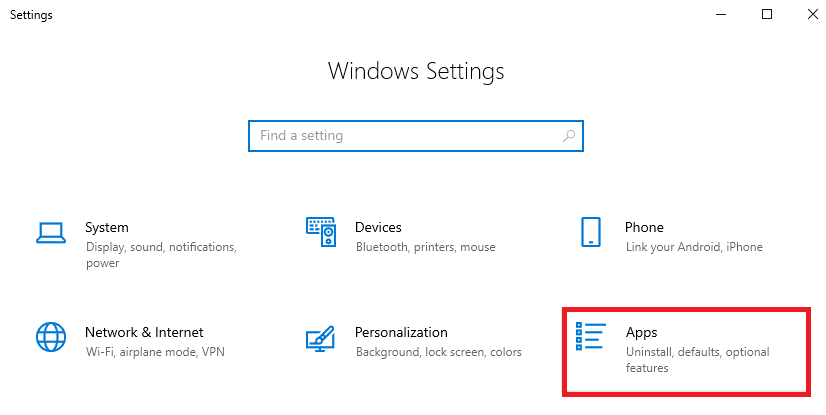Click 'Bluetooth, printers, mouse' description text
The image size is (826, 415).
pyautogui.click(x=425, y=247)
